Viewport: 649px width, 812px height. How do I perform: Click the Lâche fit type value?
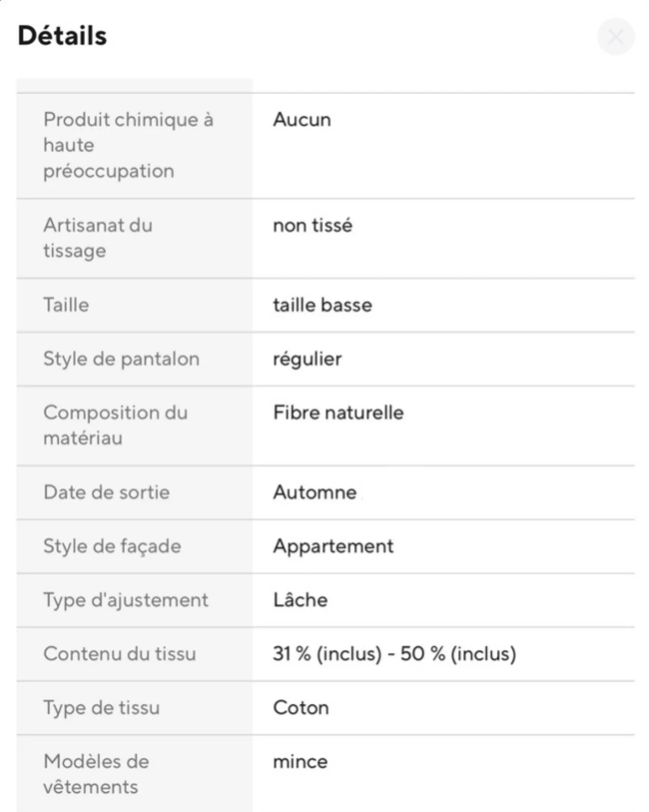tap(300, 600)
